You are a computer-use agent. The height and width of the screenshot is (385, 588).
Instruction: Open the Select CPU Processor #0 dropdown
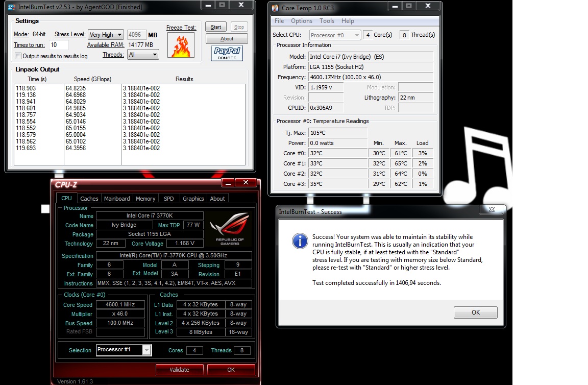(x=335, y=35)
